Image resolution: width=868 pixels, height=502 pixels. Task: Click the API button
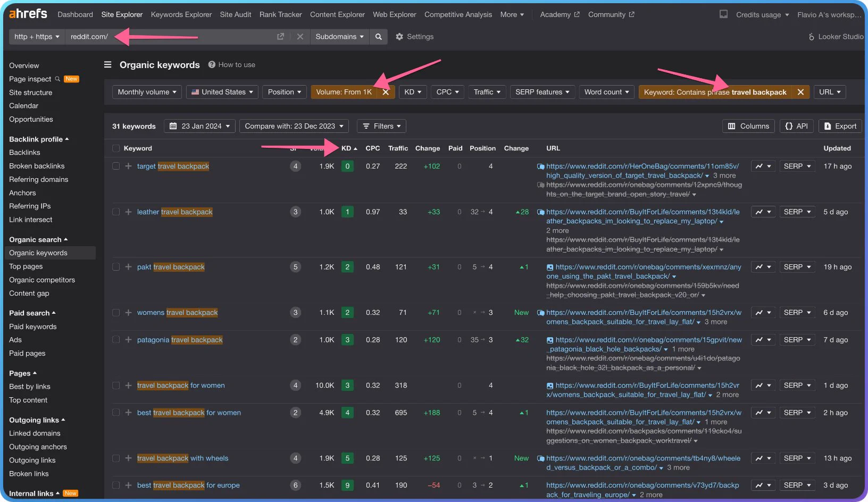(796, 126)
